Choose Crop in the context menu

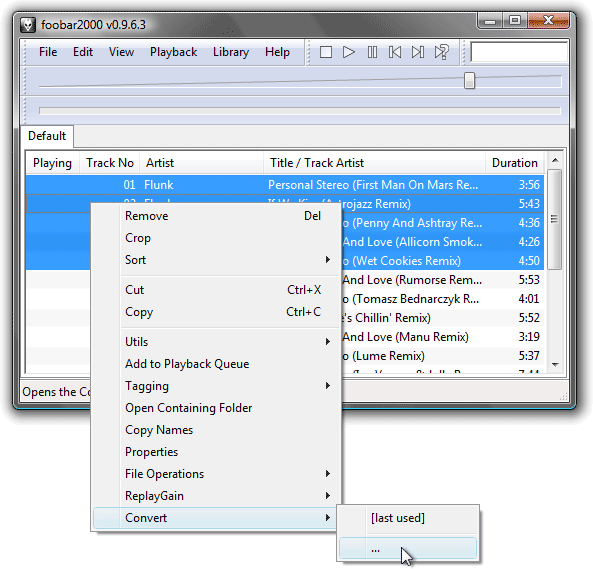coord(217,238)
